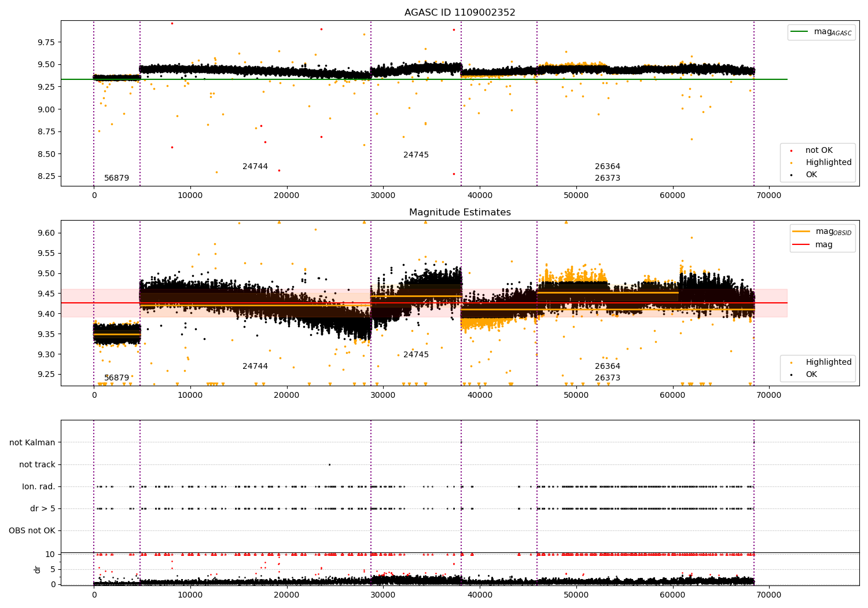The width and height of the screenshot is (868, 608).
Task: Click the 50000 x-tick under bottom plot
Action: click(x=576, y=595)
